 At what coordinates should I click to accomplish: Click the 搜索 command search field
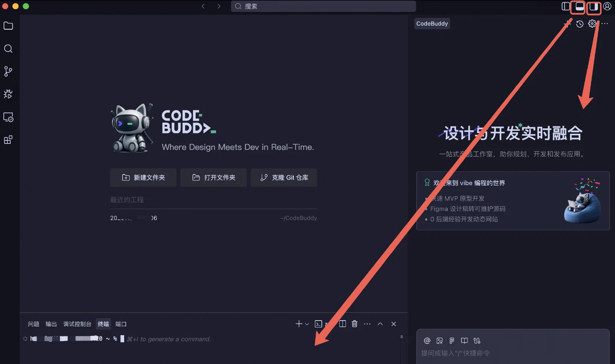(x=323, y=6)
